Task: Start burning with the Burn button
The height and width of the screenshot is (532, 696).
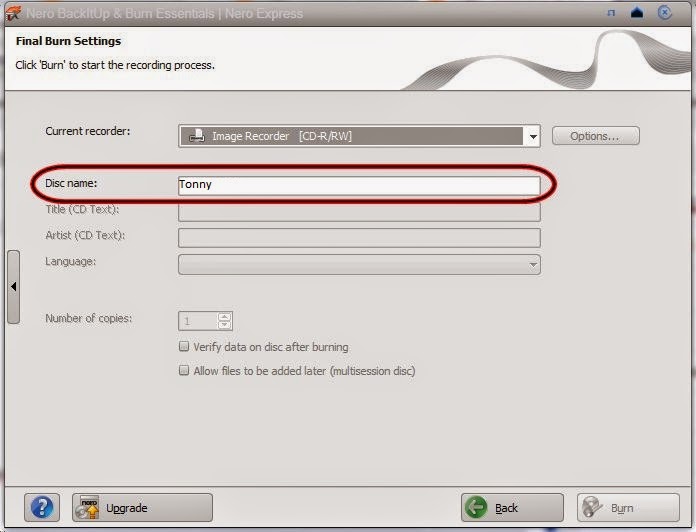Action: click(628, 508)
